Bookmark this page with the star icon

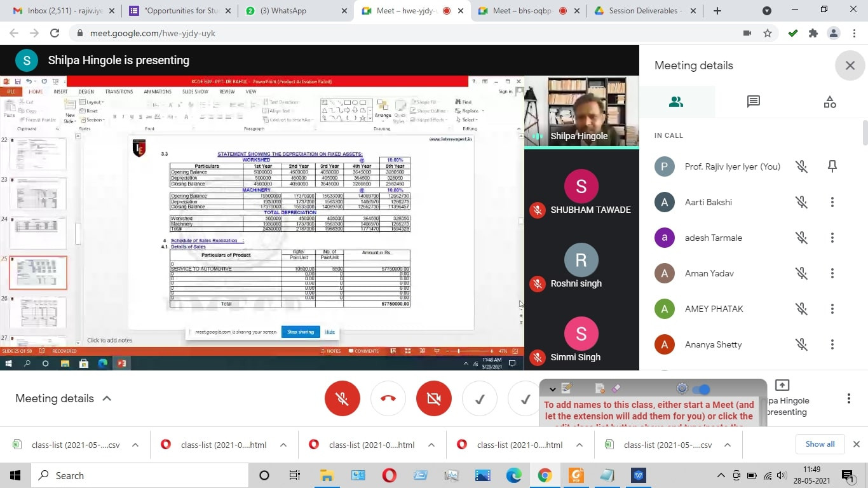(x=768, y=33)
